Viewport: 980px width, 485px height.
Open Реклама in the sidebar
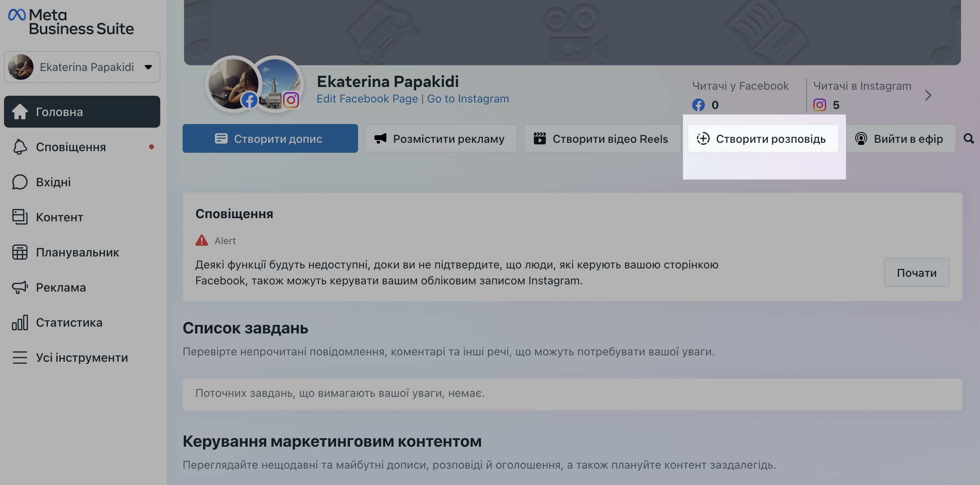click(x=82, y=287)
